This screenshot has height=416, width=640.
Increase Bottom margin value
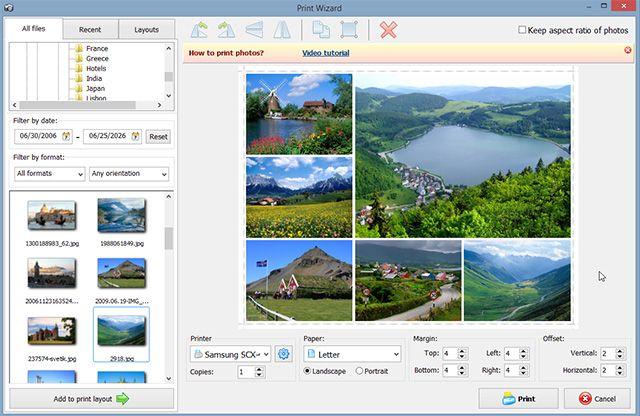tap(462, 368)
